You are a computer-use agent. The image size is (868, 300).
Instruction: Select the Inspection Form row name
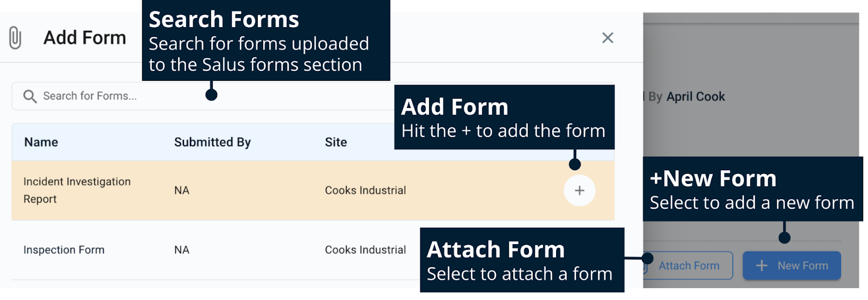click(64, 250)
